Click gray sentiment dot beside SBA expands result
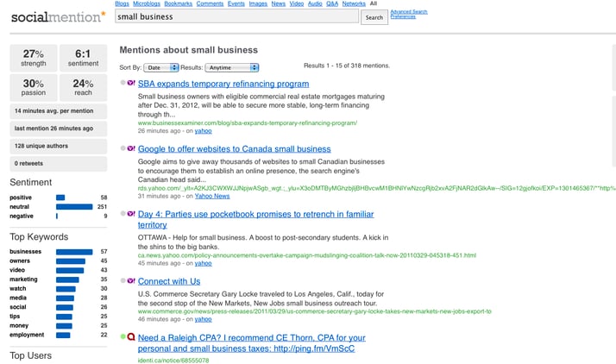This screenshot has height=364, width=616. pyautogui.click(x=123, y=83)
